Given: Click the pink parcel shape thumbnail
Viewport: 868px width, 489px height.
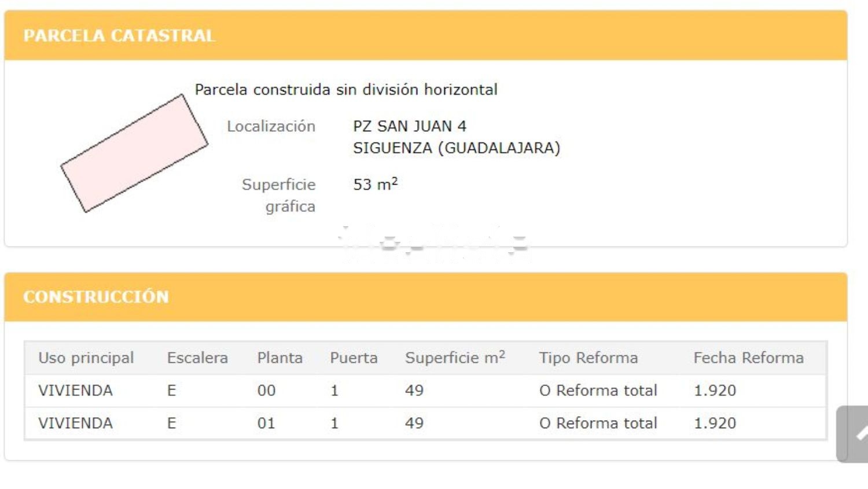Looking at the screenshot, I should (x=134, y=153).
